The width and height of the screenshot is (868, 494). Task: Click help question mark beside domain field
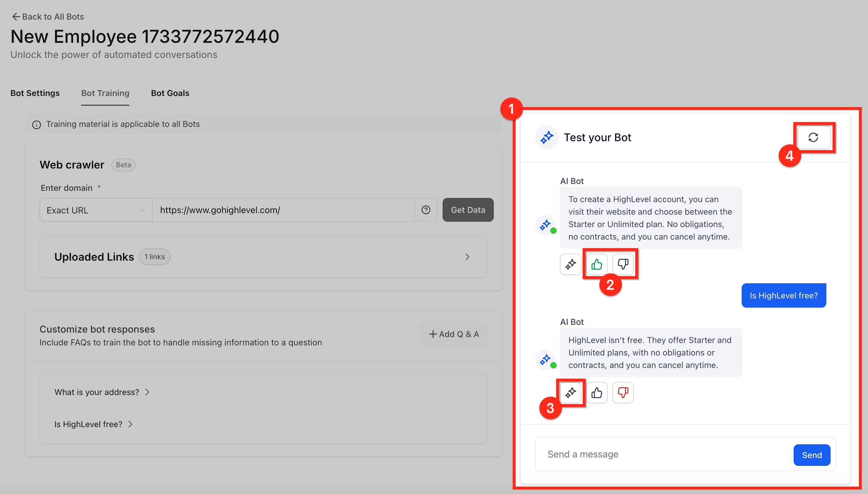tap(426, 210)
